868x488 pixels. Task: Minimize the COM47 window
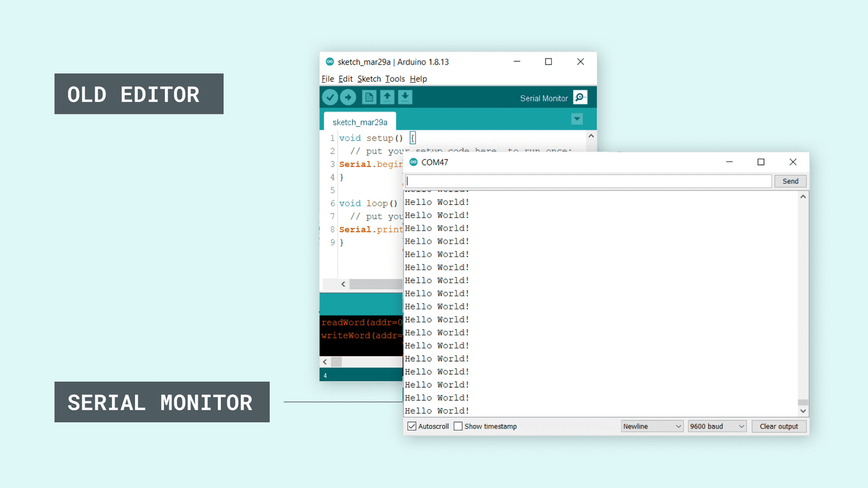(x=729, y=162)
